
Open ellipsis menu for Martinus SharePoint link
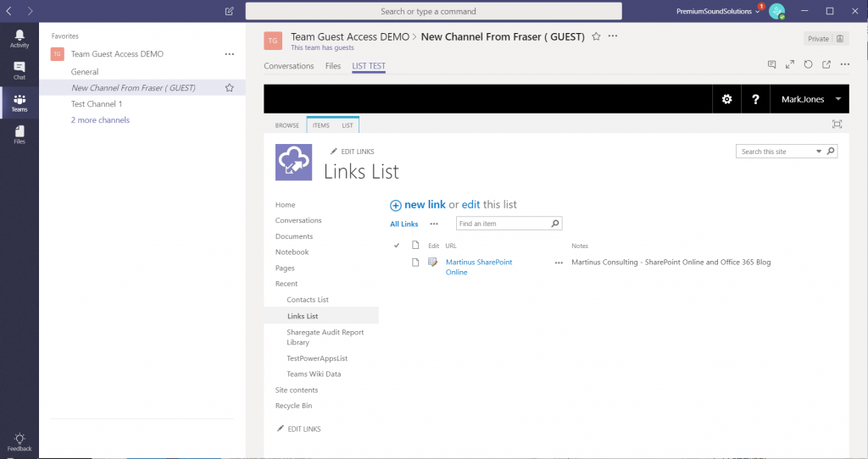559,263
